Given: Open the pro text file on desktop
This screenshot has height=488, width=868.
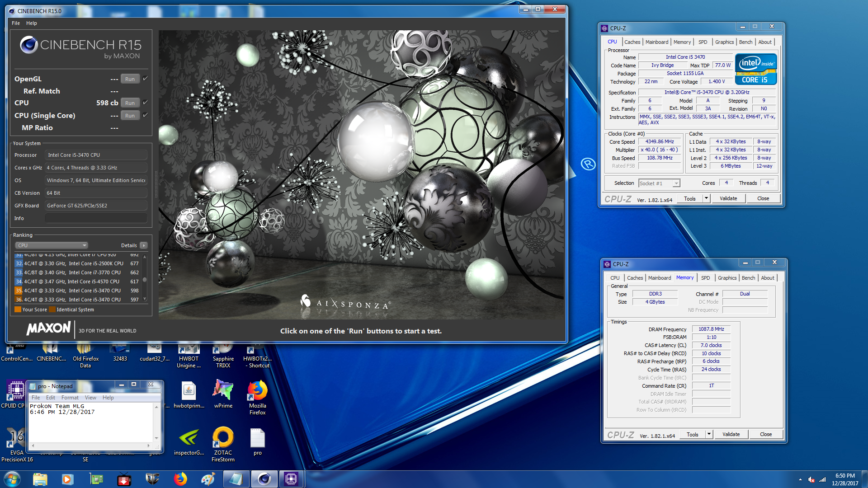Looking at the screenshot, I should click(x=258, y=441).
